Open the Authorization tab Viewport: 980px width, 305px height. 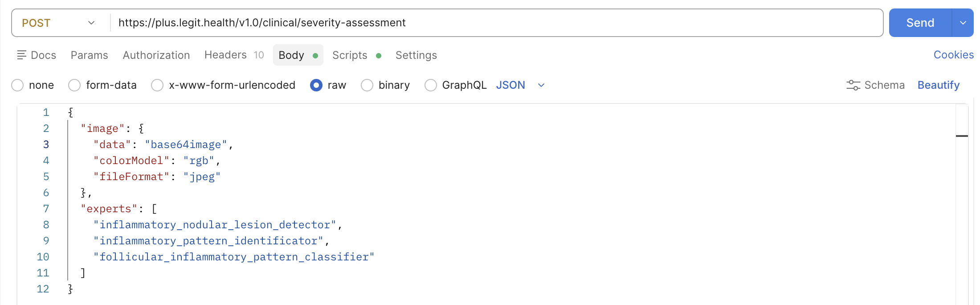pos(156,55)
